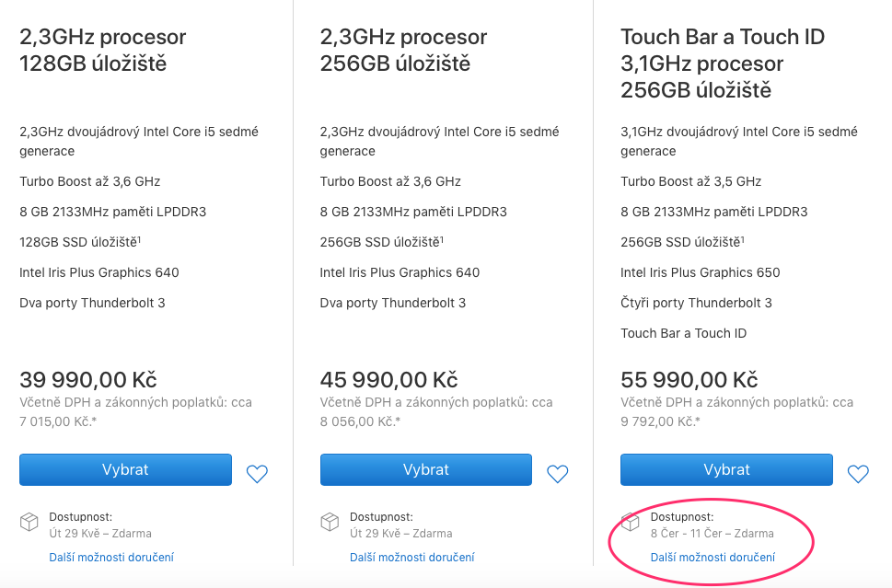This screenshot has width=892, height=588.
Task: Click footnote 1 after 256GB SSD in Touch Bar column
Action: click(741, 239)
